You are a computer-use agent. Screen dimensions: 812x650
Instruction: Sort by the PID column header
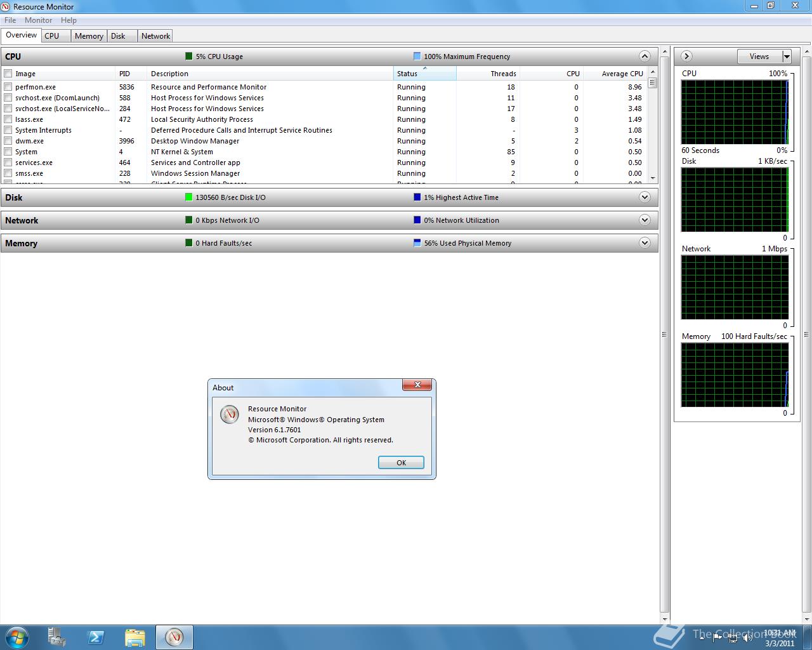(131, 74)
